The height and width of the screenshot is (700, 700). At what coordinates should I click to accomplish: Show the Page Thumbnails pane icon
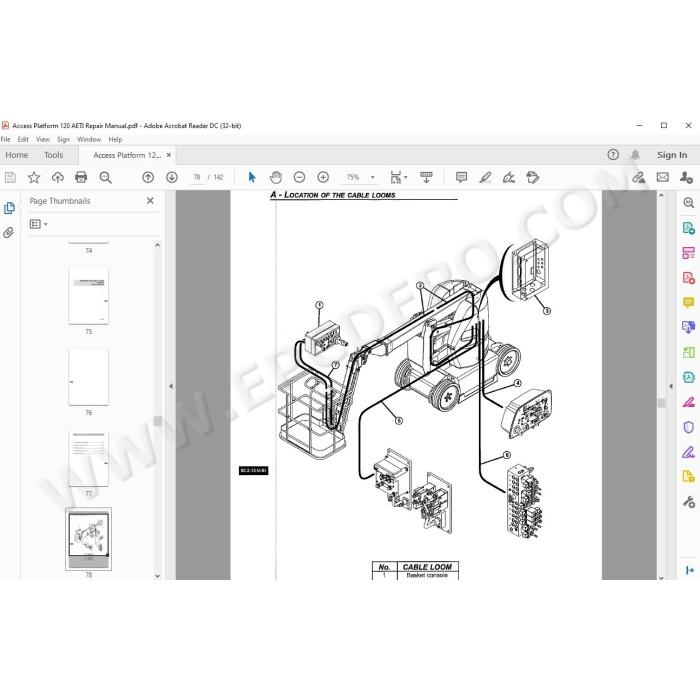click(9, 208)
